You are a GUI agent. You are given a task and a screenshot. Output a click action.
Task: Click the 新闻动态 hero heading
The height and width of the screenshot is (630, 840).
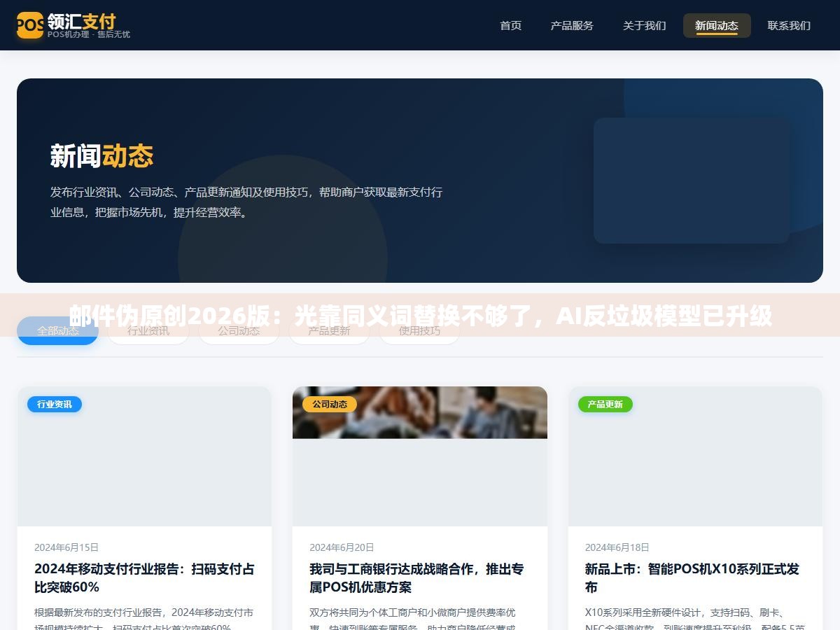point(101,155)
